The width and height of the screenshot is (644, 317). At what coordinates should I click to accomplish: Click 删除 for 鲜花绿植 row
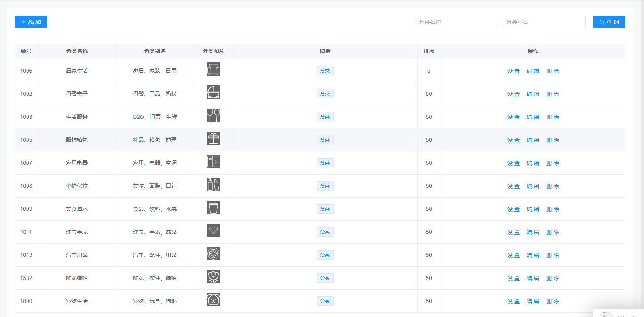tap(552, 278)
